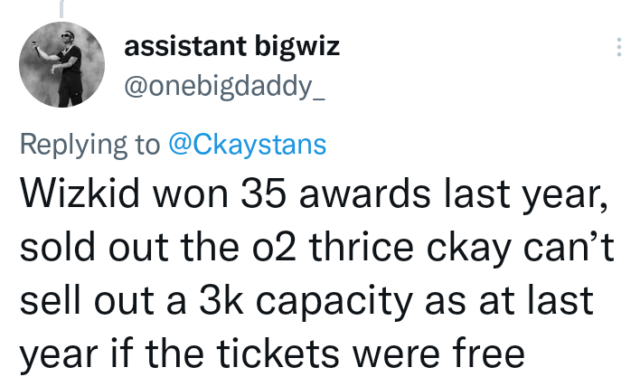Click the word "ckay" in the tweet
The height and width of the screenshot is (377, 640).
(469, 249)
